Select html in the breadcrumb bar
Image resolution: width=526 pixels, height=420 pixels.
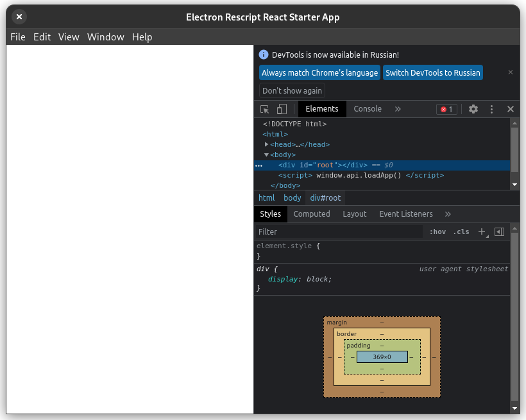(266, 198)
